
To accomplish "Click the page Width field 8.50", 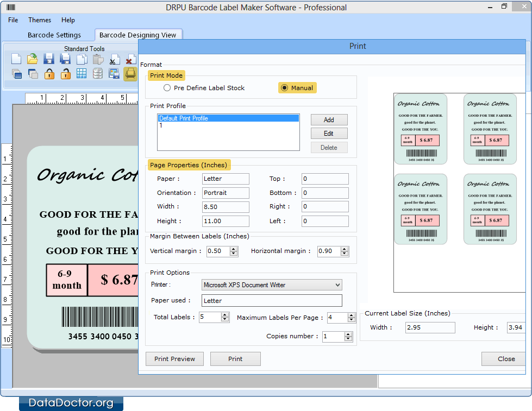I will [226, 207].
